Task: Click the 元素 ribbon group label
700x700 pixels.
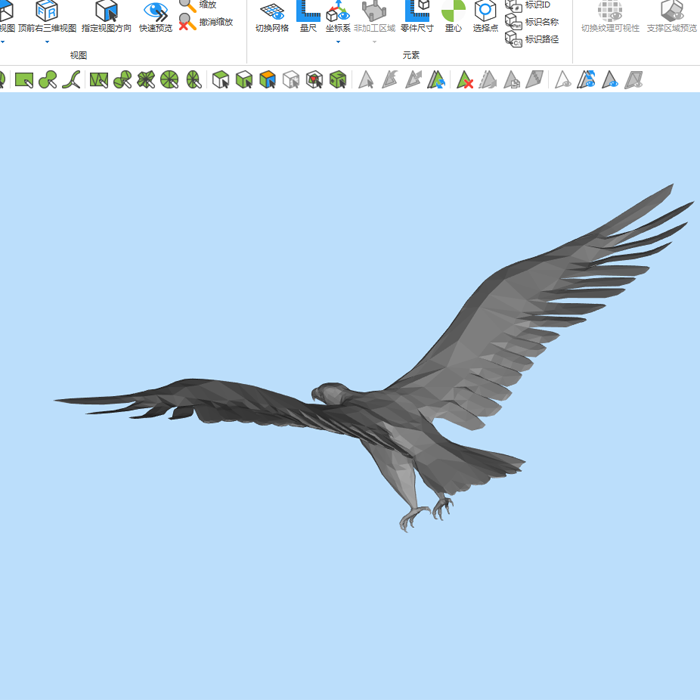Action: click(x=411, y=55)
